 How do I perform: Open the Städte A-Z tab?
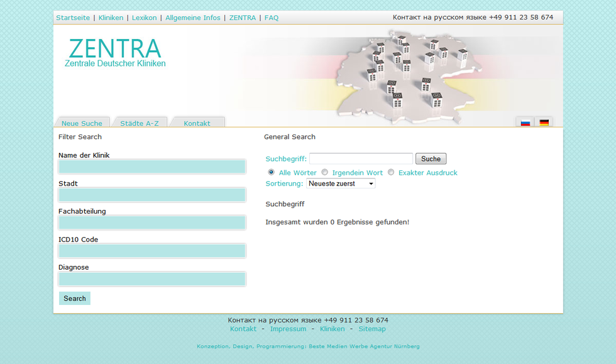pos(140,123)
